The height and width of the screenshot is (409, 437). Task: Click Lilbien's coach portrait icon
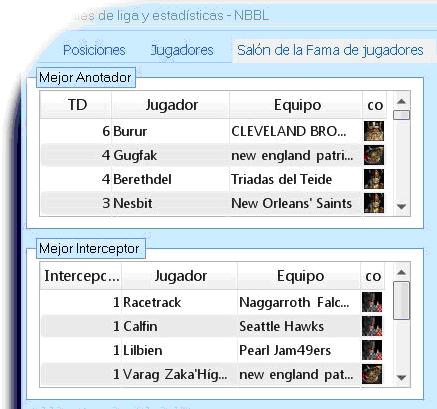tap(372, 350)
